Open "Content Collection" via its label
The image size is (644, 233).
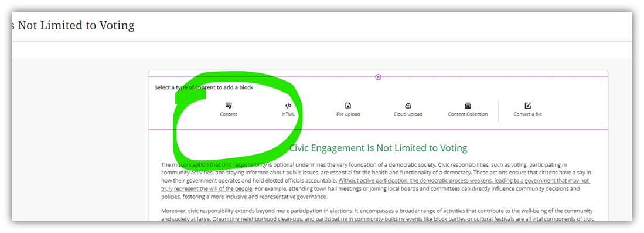[x=468, y=114]
